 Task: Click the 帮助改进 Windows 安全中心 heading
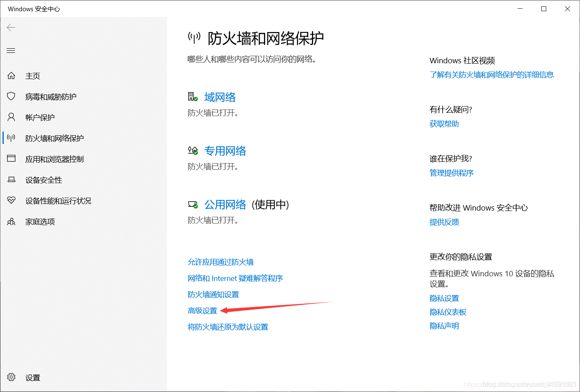click(x=479, y=208)
